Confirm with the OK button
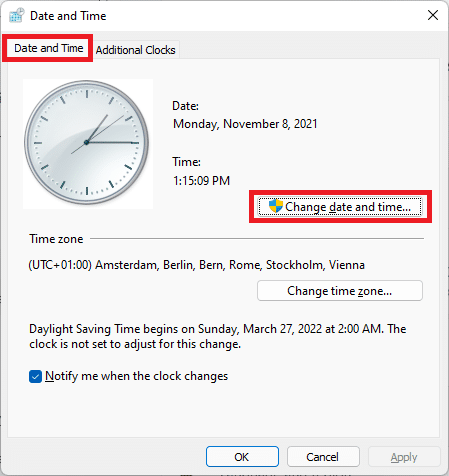Image resolution: width=449 pixels, height=476 pixels. tap(242, 457)
